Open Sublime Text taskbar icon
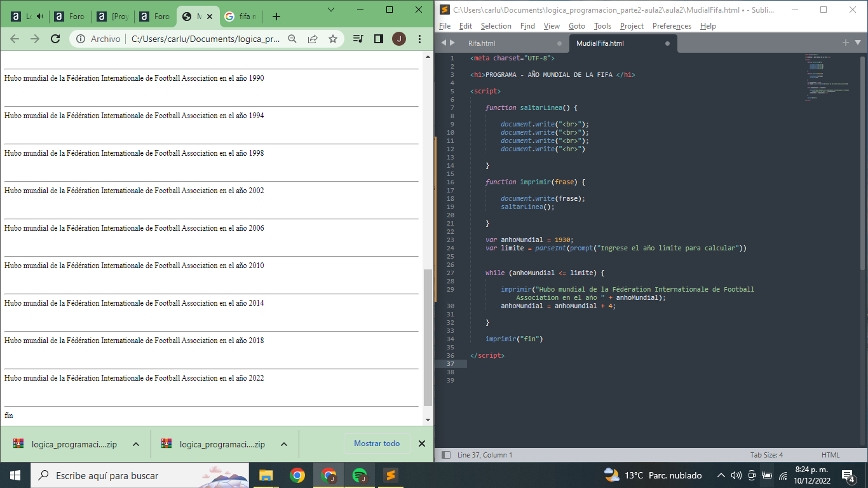 pos(391,475)
